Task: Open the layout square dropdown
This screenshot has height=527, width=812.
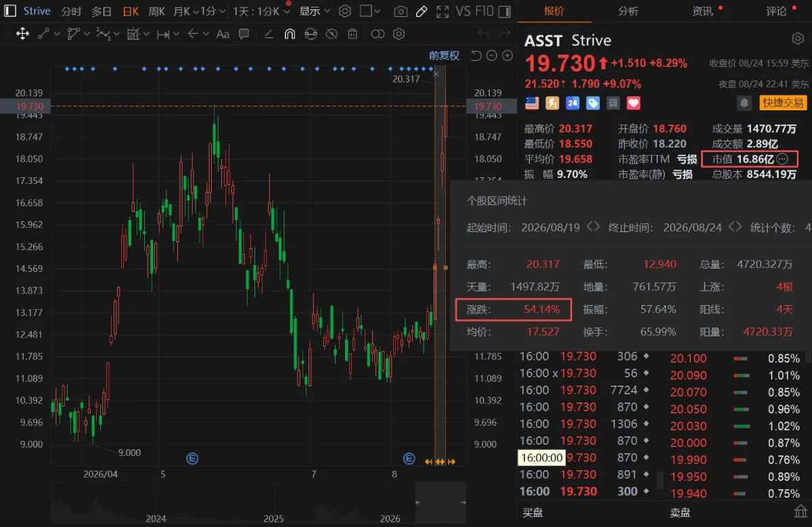Action: 369,12
